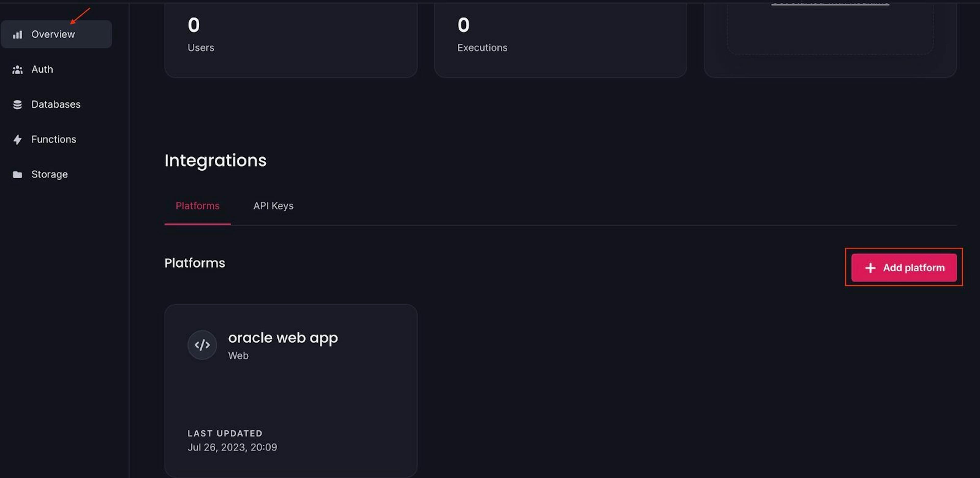Image resolution: width=980 pixels, height=478 pixels.
Task: Open the Storage sidebar label
Action: [50, 174]
